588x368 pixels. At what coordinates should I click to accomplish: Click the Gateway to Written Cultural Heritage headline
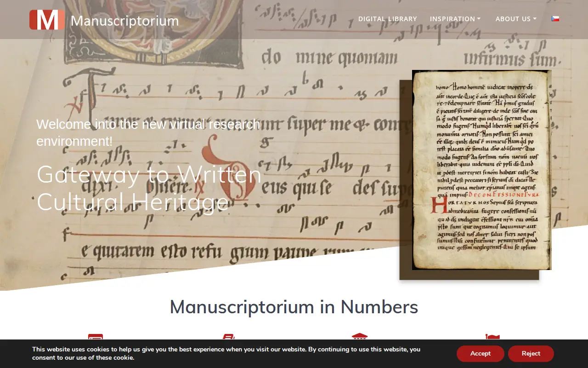(x=149, y=188)
